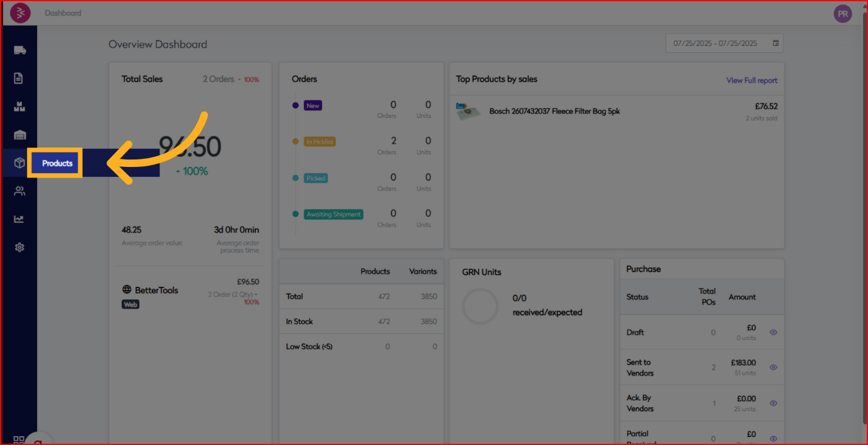Open the settings gear icon

click(19, 247)
